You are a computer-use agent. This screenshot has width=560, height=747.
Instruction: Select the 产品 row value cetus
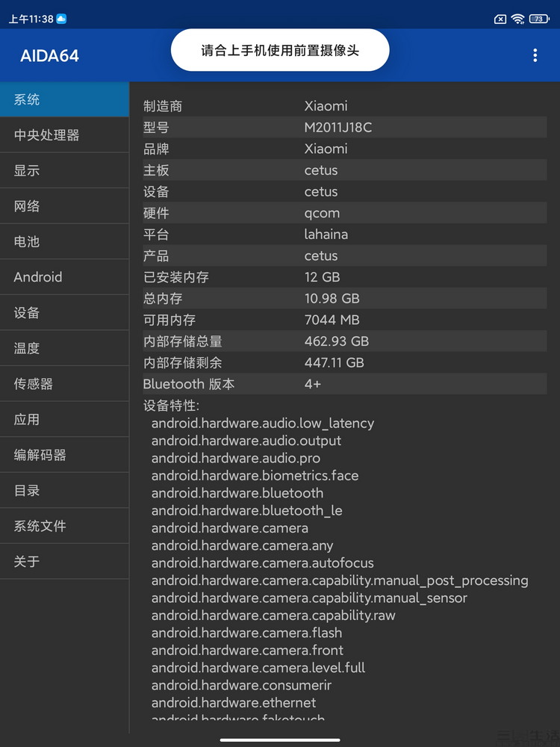coord(321,255)
